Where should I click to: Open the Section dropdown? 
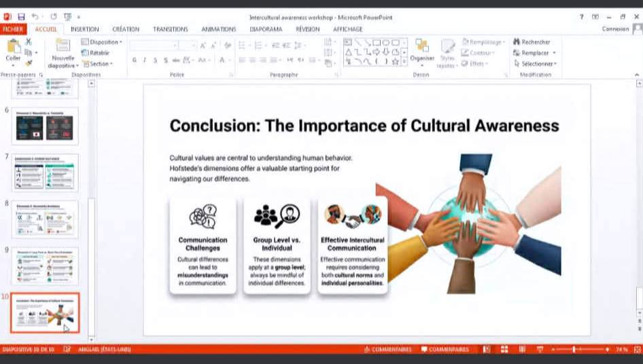tap(97, 64)
